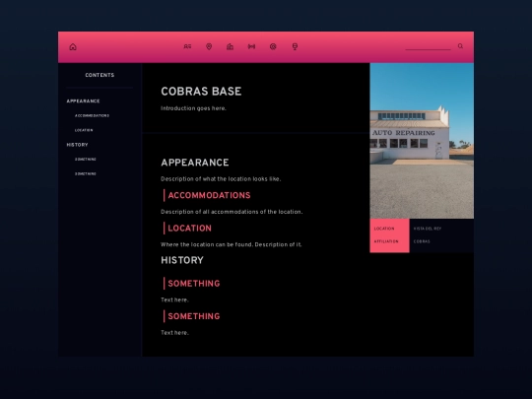Viewport: 532px width, 399px height.
Task: Click the Affiliation label in infobox
Action: (x=386, y=241)
